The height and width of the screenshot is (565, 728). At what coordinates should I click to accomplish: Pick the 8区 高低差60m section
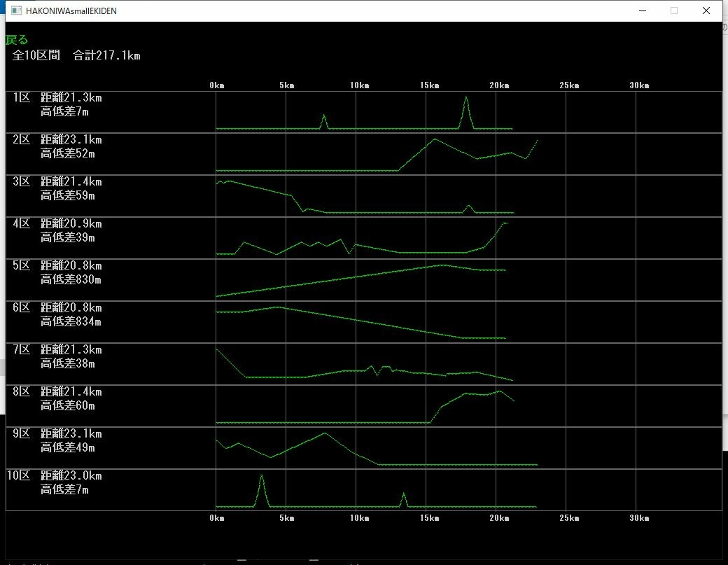point(67,406)
